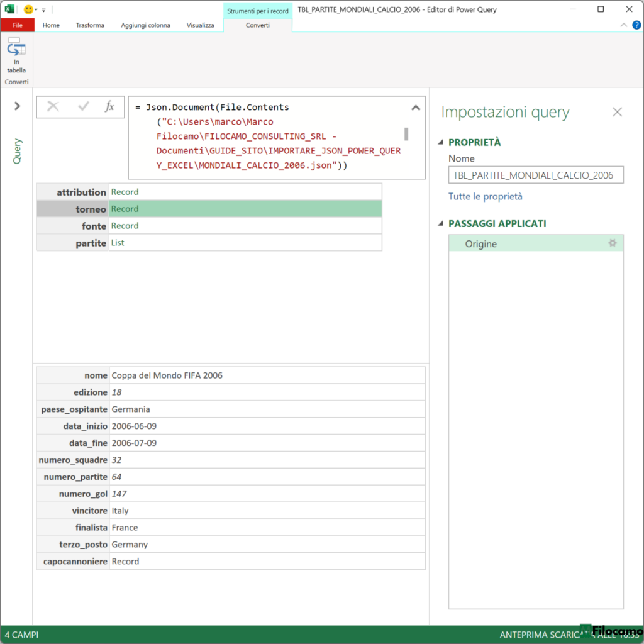Close the Power Query editor window

tap(629, 9)
